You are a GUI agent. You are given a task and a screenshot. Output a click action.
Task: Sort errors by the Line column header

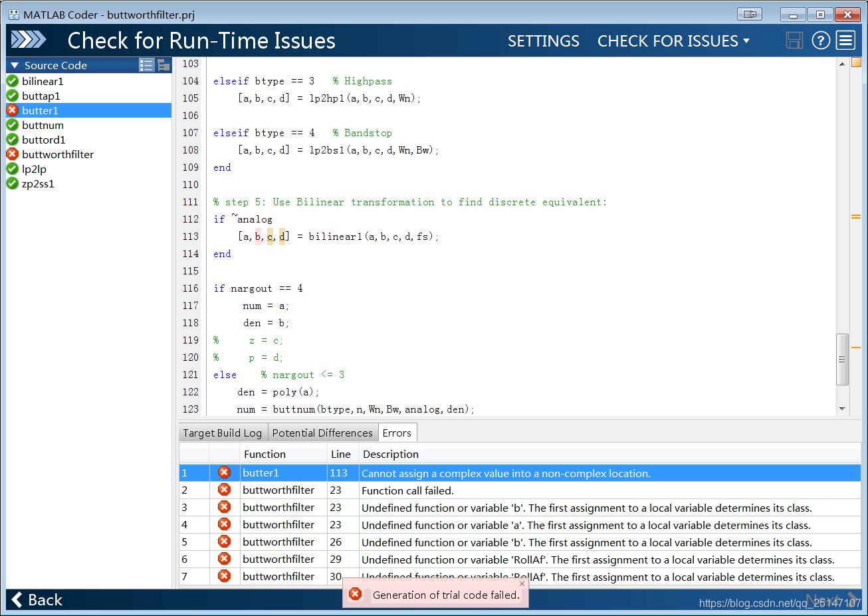(343, 455)
